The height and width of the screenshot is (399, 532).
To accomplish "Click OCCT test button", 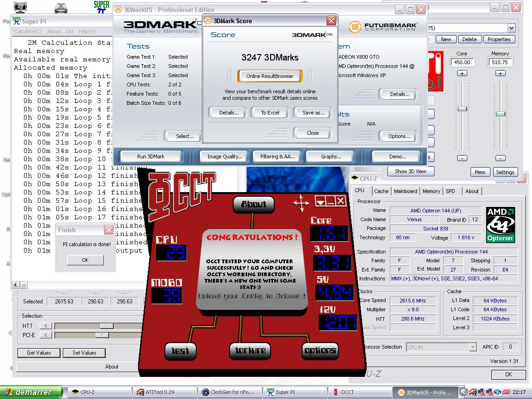I will 180,351.
